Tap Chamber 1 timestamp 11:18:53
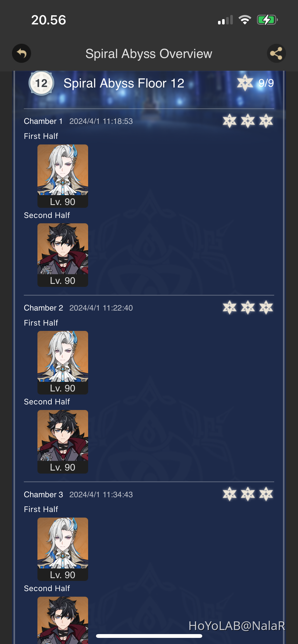The image size is (298, 644). pos(118,121)
